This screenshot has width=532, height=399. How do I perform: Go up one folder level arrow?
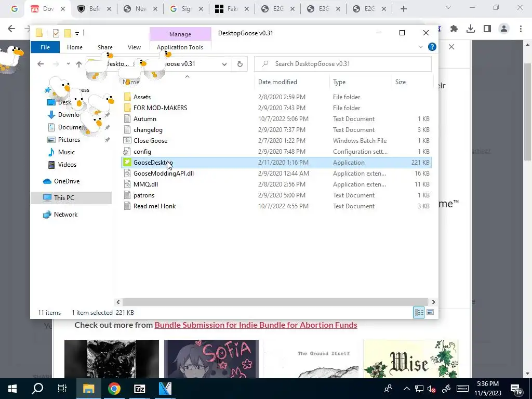(x=79, y=64)
